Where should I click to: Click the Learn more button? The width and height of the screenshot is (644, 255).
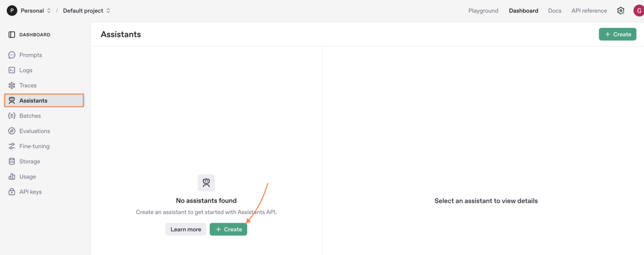185,229
